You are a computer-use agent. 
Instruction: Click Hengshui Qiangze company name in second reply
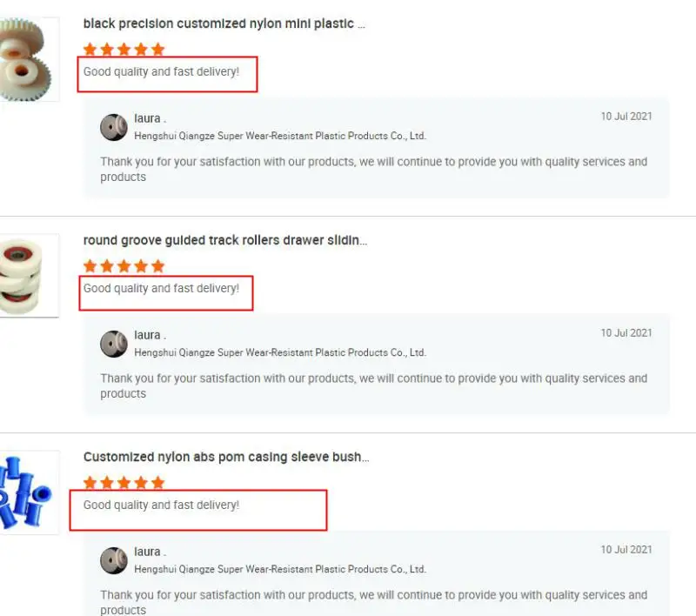280,352
